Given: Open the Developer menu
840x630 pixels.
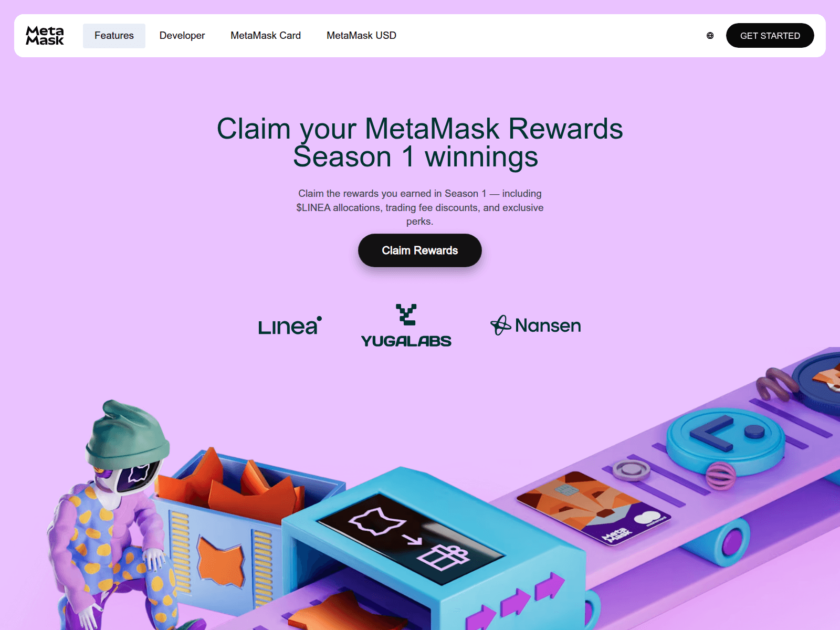Looking at the screenshot, I should coord(182,36).
